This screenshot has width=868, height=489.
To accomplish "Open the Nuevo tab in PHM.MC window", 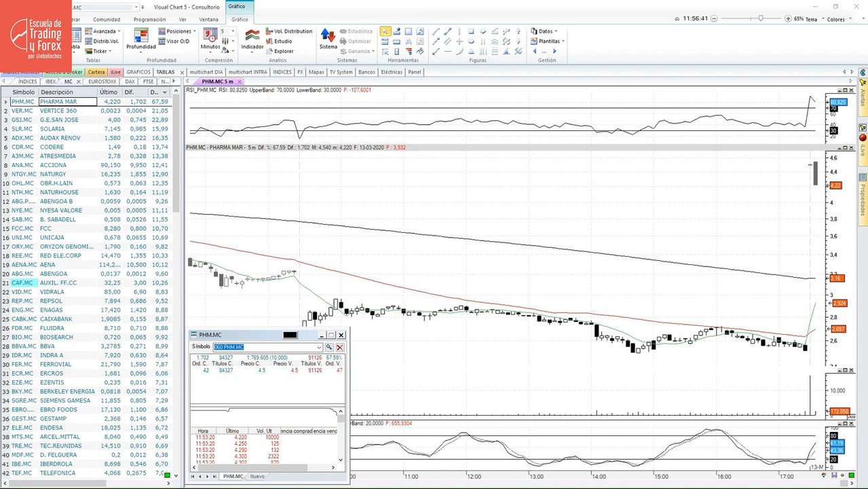I will point(257,477).
